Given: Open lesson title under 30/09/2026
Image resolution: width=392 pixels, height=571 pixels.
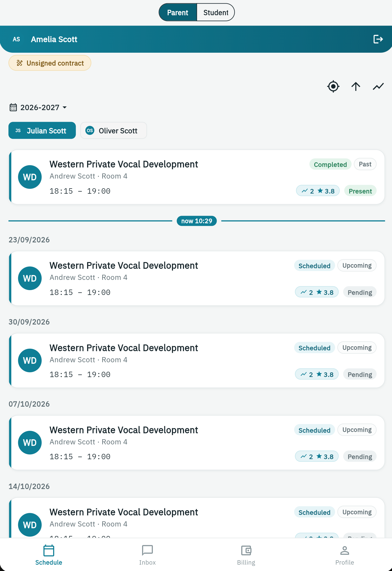Looking at the screenshot, I should (124, 348).
